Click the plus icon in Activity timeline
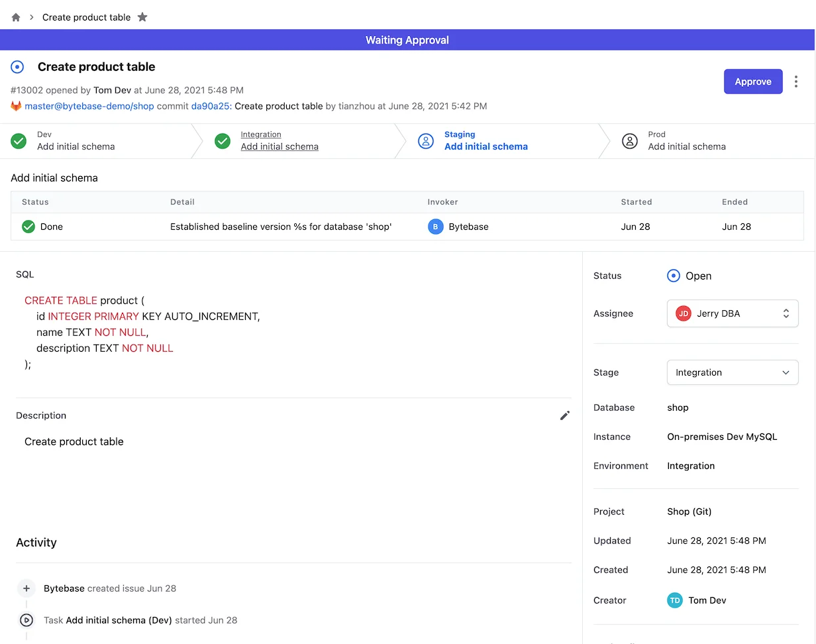The width and height of the screenshot is (816, 644). tap(26, 588)
